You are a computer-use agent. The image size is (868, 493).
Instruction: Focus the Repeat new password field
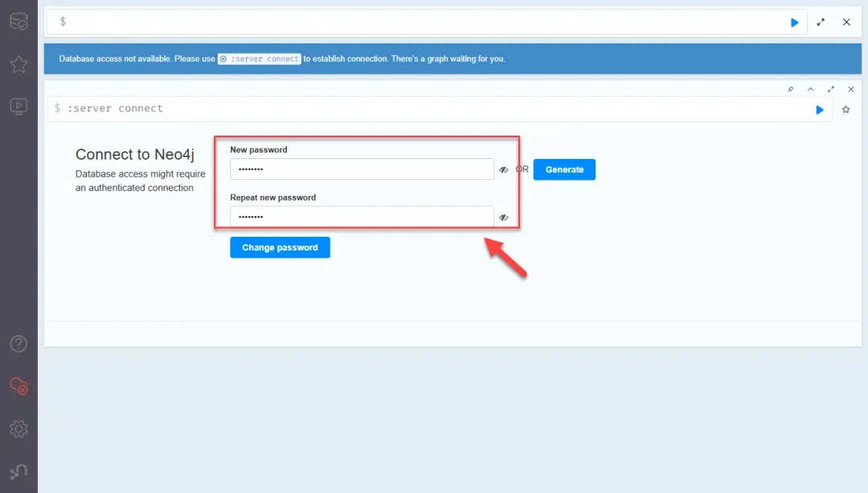tap(362, 217)
